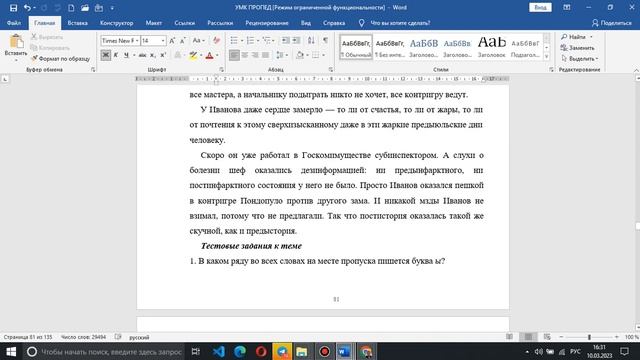640x360 pixels.
Task: Click the Поделиться share button
Action: tap(611, 23)
